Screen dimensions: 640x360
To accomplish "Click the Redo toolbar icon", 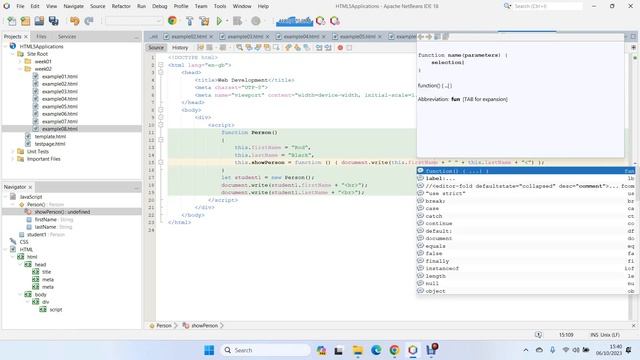I will [x=89, y=21].
